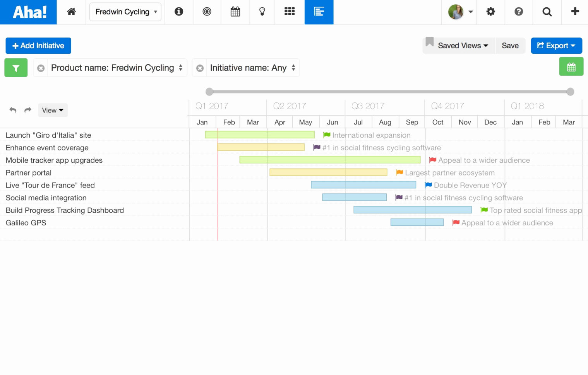This screenshot has height=375, width=588.
Task: Click the Add Initiative button
Action: [x=38, y=46]
